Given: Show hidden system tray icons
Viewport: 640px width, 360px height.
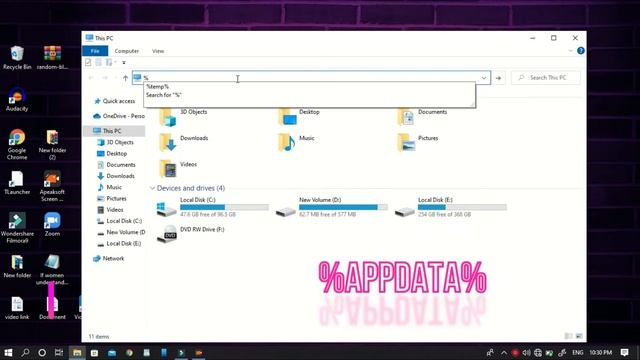Looking at the screenshot, I should coord(504,353).
